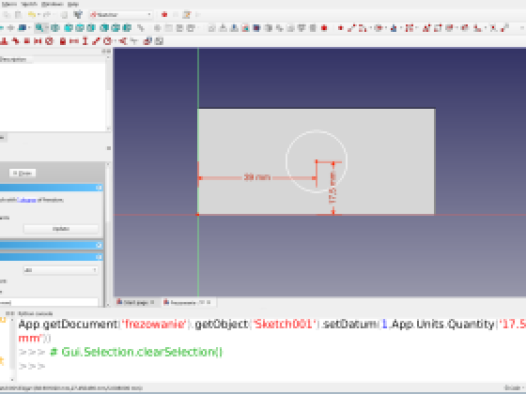The image size is (526, 394).
Task: Click the highlighted magnifier zoom icon
Action: pyautogui.click(x=40, y=28)
